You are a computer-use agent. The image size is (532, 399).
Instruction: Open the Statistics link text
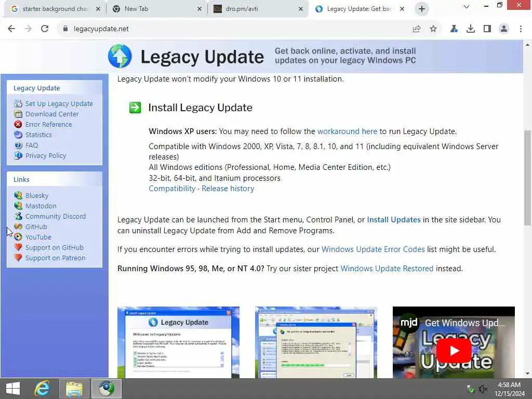[x=38, y=135]
